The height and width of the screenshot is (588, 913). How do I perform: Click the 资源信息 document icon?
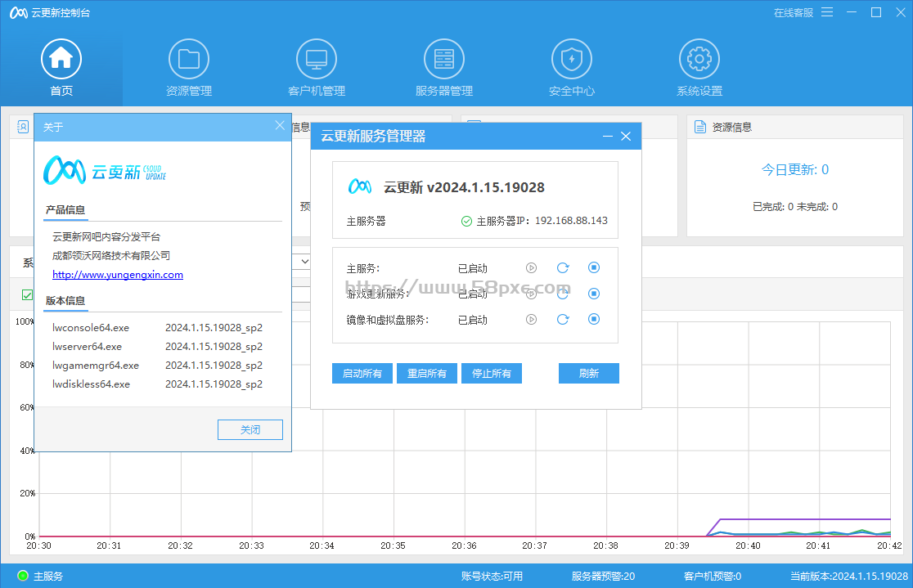[700, 127]
